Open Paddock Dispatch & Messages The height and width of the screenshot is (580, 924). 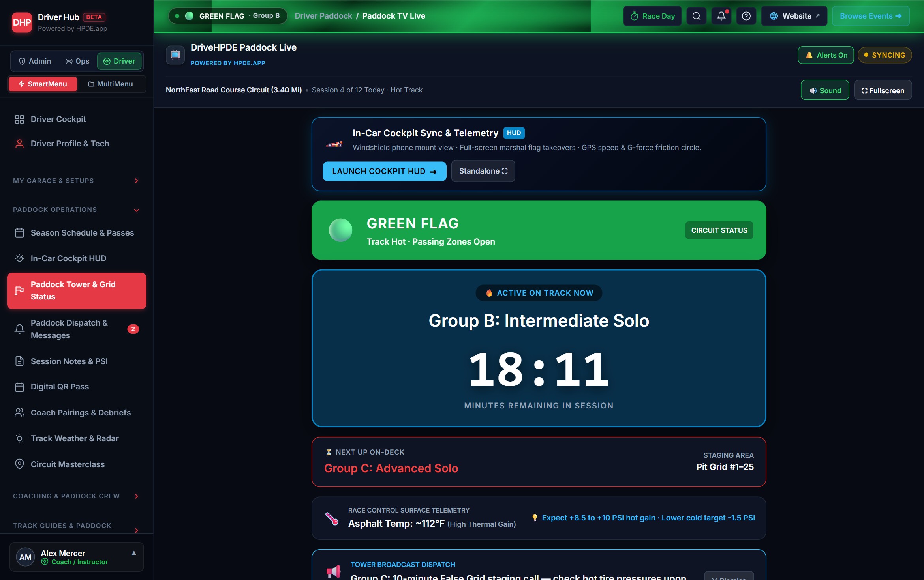(x=77, y=329)
